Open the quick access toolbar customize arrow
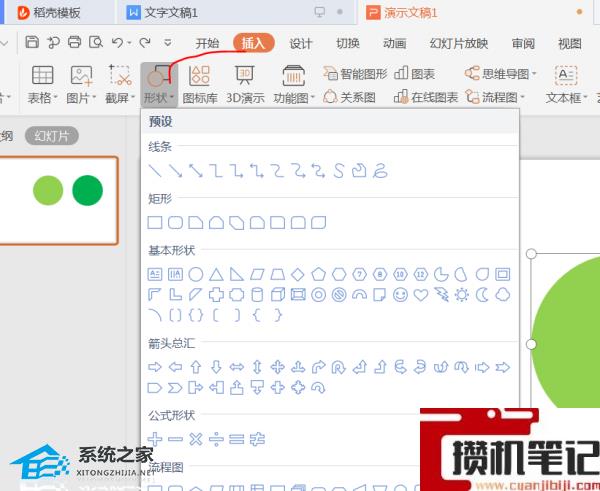Image resolution: width=600 pixels, height=491 pixels. (x=168, y=42)
